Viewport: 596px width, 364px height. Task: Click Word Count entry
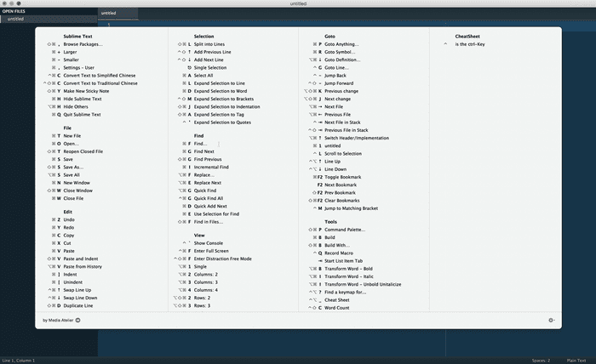tap(337, 308)
